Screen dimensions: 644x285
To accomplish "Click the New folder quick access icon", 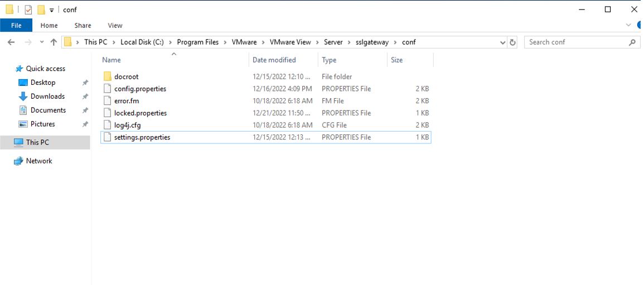I will [41, 9].
